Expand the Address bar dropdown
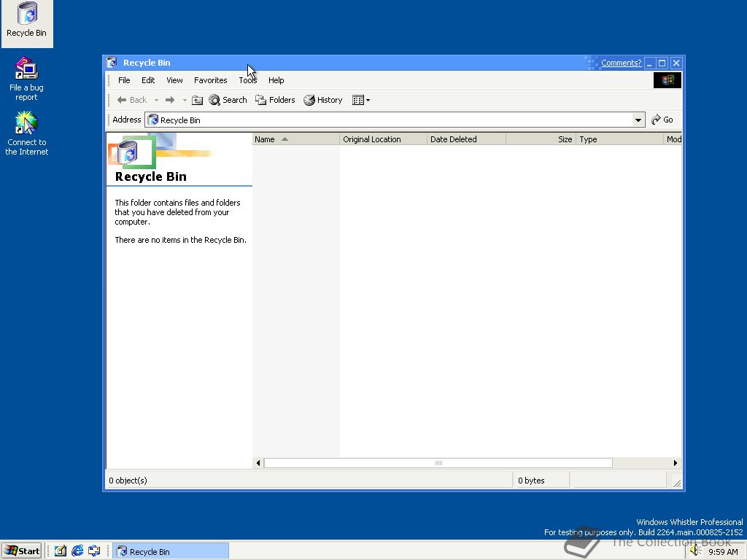747x560 pixels. (x=638, y=120)
